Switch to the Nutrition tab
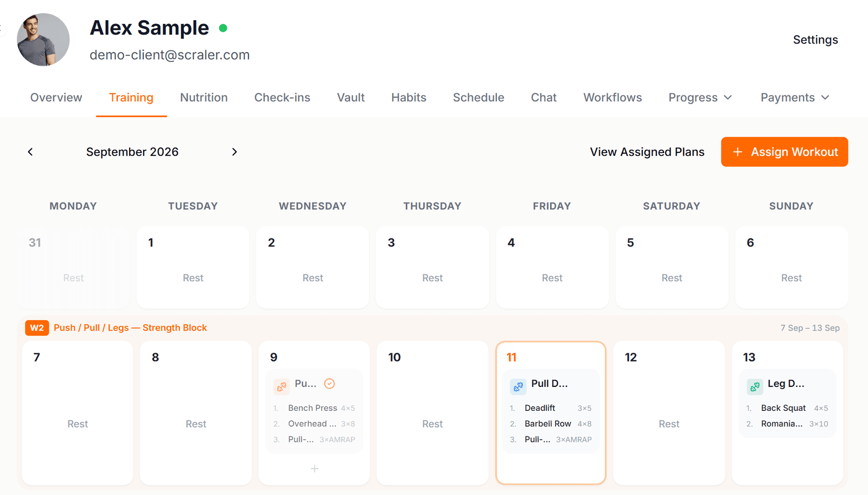This screenshot has width=868, height=495. point(204,98)
